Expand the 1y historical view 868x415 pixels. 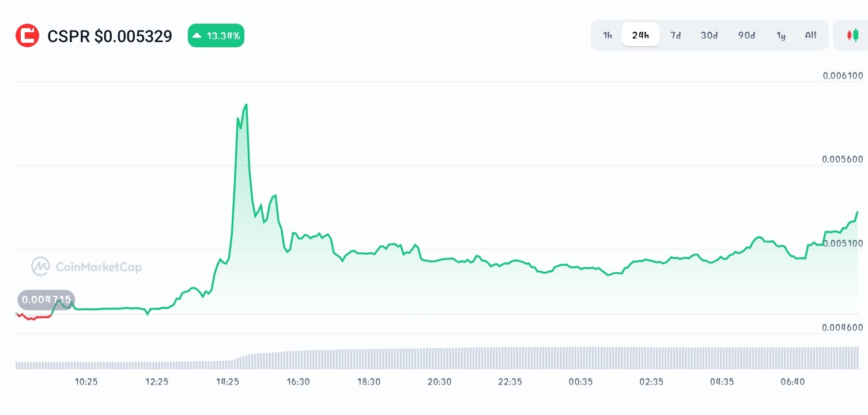tap(781, 35)
